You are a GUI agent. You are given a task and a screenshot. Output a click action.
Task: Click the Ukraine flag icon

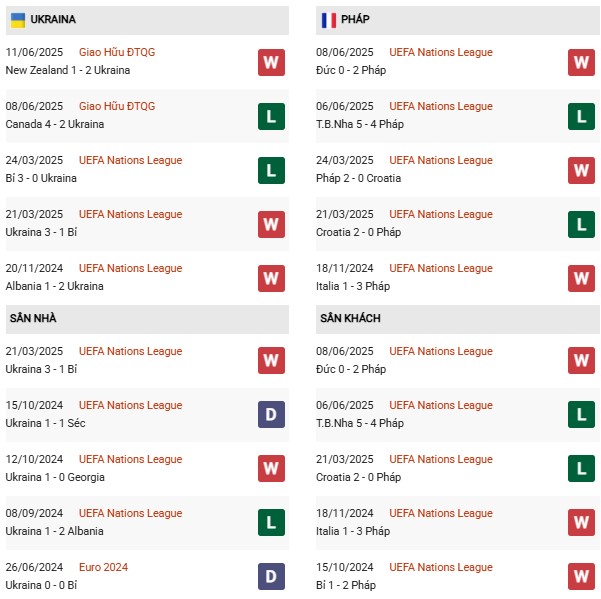pos(18,20)
